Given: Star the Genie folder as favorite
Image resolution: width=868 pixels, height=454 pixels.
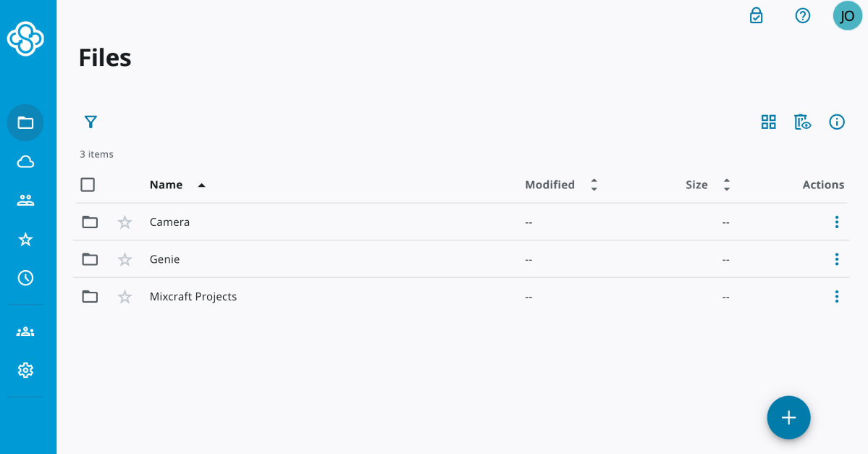Looking at the screenshot, I should (125, 259).
